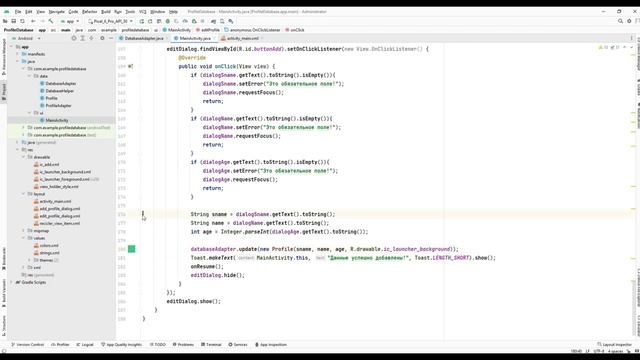Open the SDK Manager toolbar icon
Viewport: 640px width, 360px height.
[x=231, y=21]
